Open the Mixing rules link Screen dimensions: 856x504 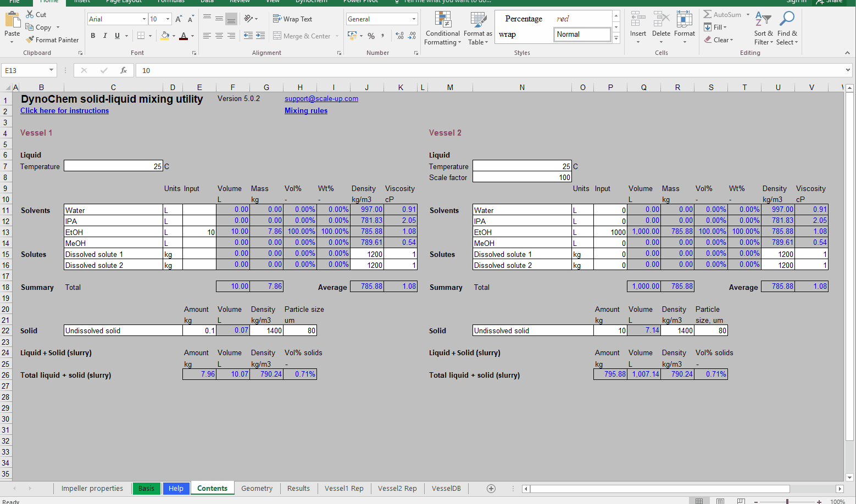(x=306, y=110)
